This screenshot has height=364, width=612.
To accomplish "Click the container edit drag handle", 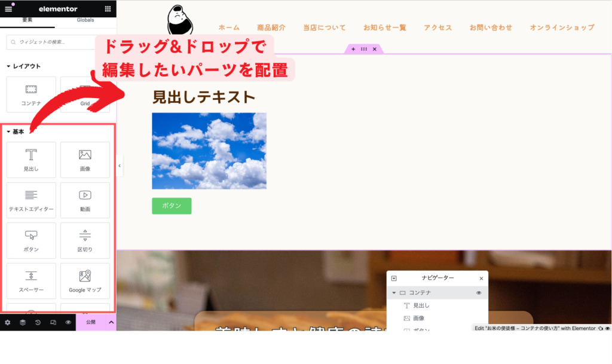I will [x=364, y=49].
